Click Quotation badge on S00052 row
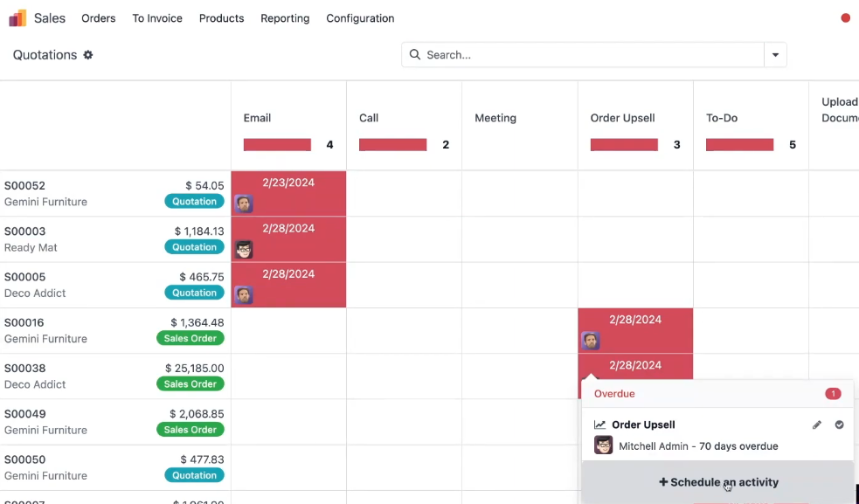The width and height of the screenshot is (859, 504). click(195, 201)
